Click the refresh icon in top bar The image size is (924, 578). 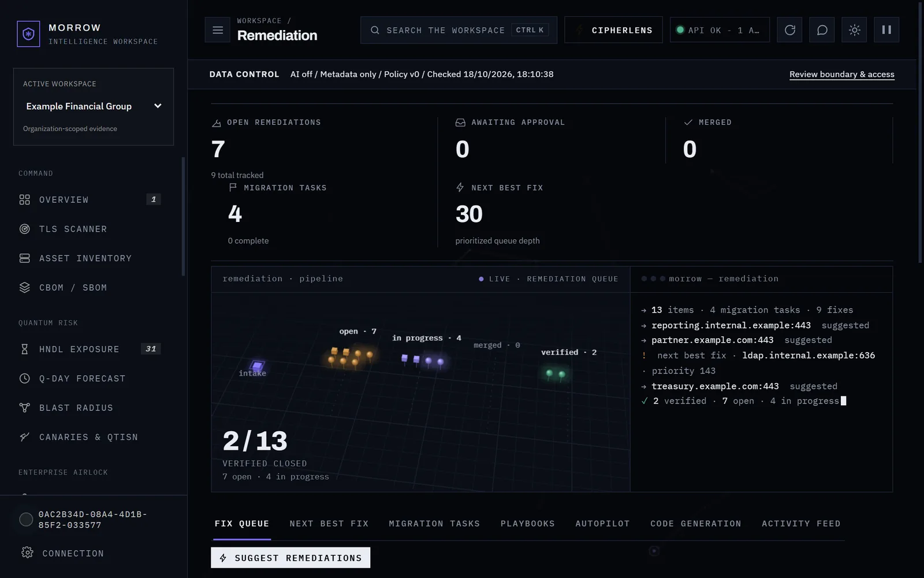point(789,30)
